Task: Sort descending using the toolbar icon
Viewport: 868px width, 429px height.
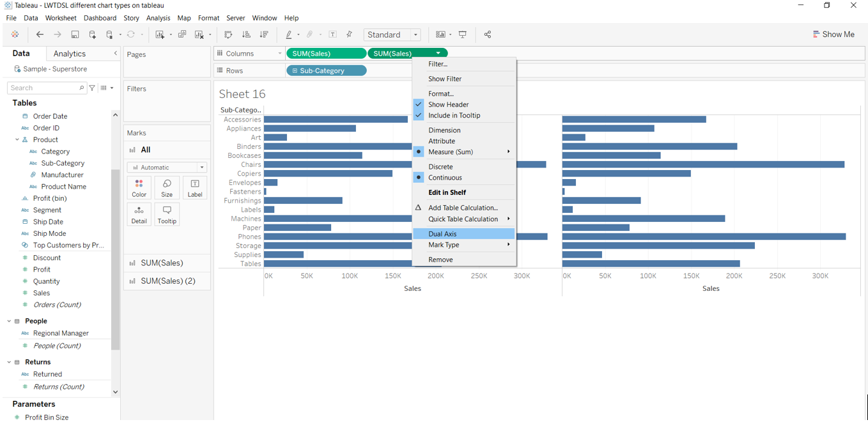Action: pyautogui.click(x=264, y=35)
